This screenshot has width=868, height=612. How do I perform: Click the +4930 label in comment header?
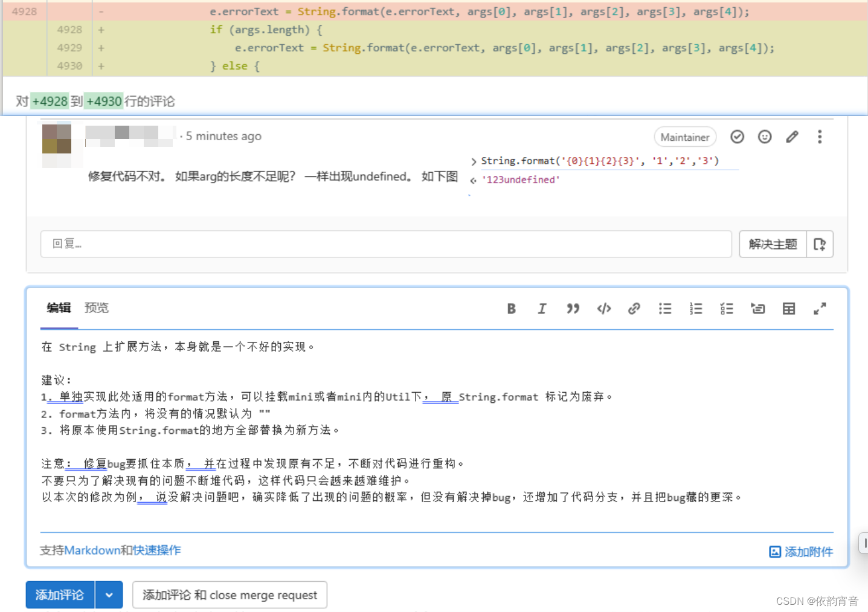point(104,101)
